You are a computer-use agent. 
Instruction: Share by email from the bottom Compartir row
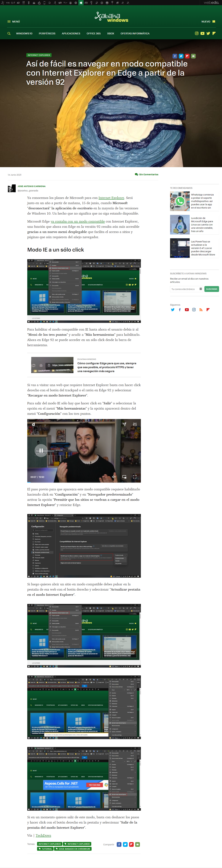(x=137, y=844)
